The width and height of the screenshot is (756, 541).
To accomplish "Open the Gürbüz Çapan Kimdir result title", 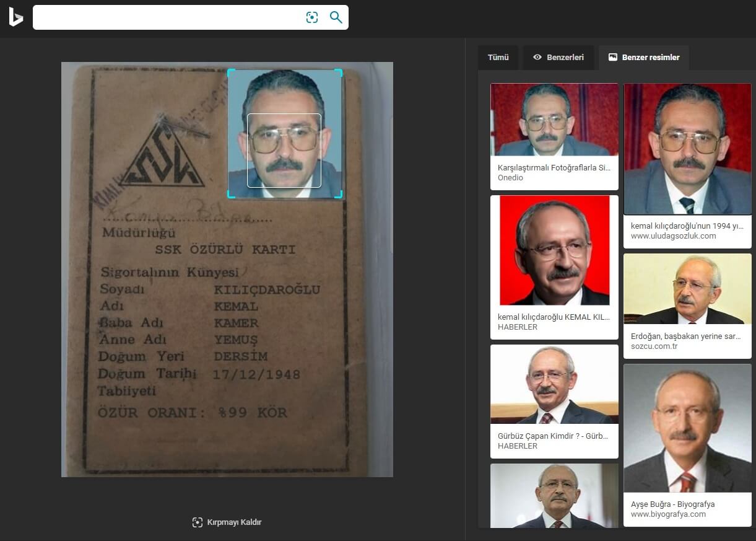I will point(553,436).
